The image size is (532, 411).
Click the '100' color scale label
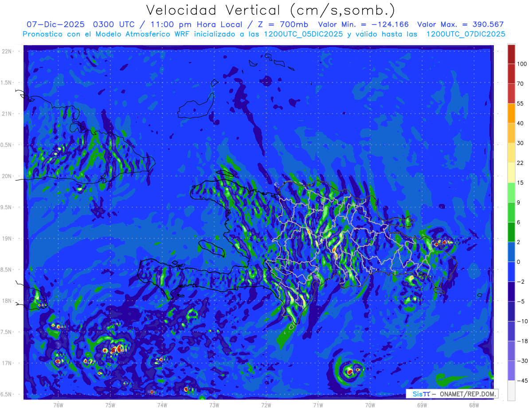(x=522, y=64)
